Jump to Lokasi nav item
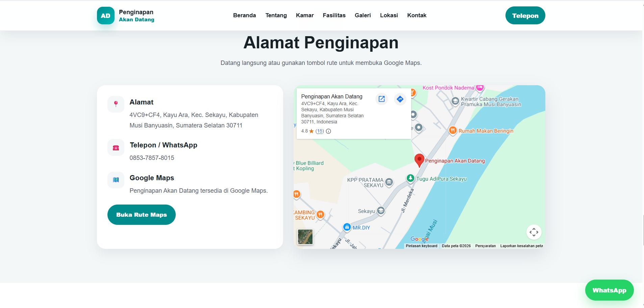Image resolution: width=644 pixels, height=308 pixels. 389,15
